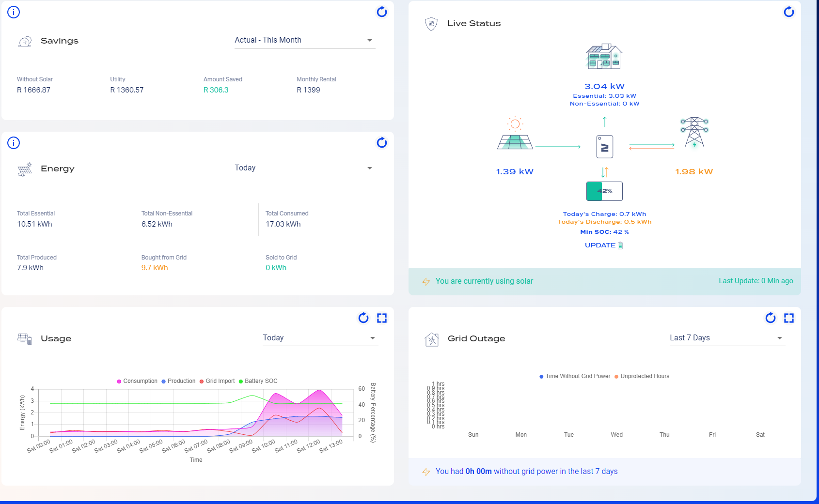Refresh the Grid Outage panel

coord(771,318)
